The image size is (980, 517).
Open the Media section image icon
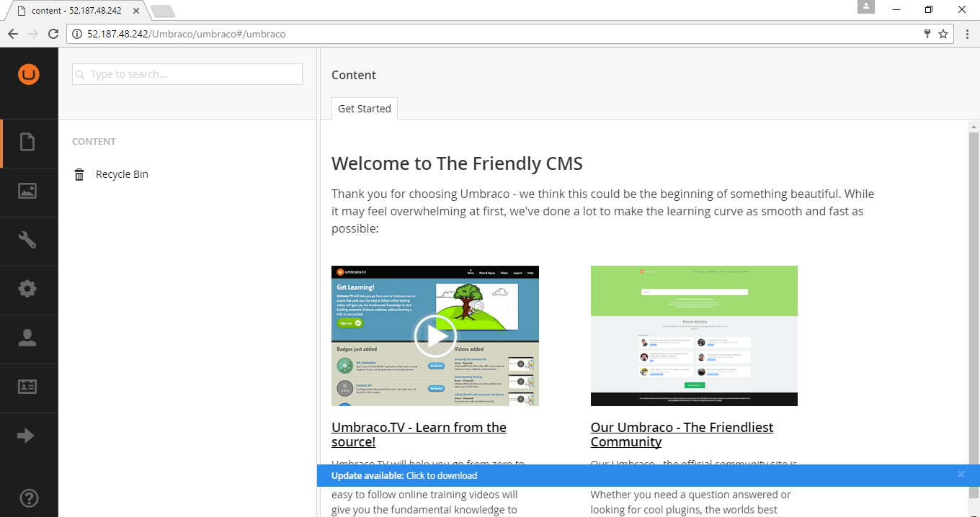coord(27,191)
